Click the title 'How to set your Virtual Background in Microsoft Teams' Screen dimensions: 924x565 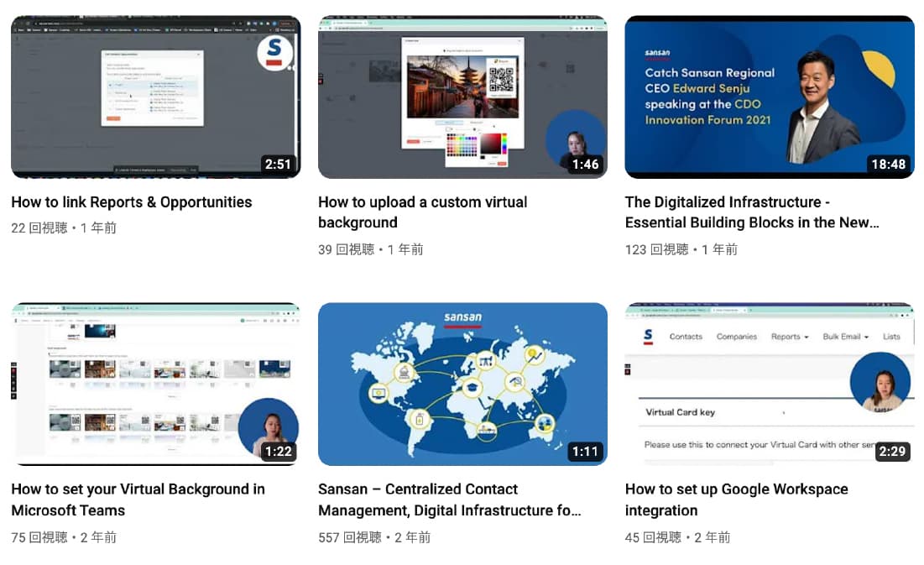[x=138, y=500]
